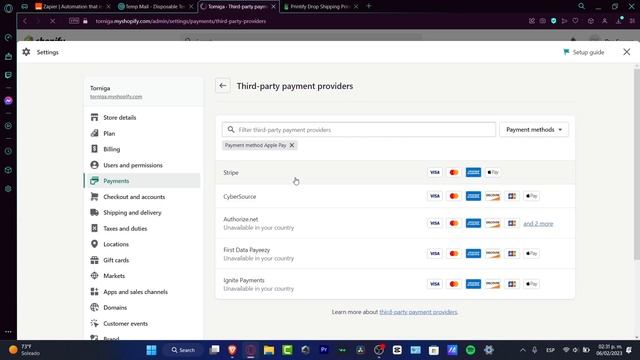The height and width of the screenshot is (360, 640).
Task: Click the settings panel vertical scrollbar
Action: pos(637,163)
